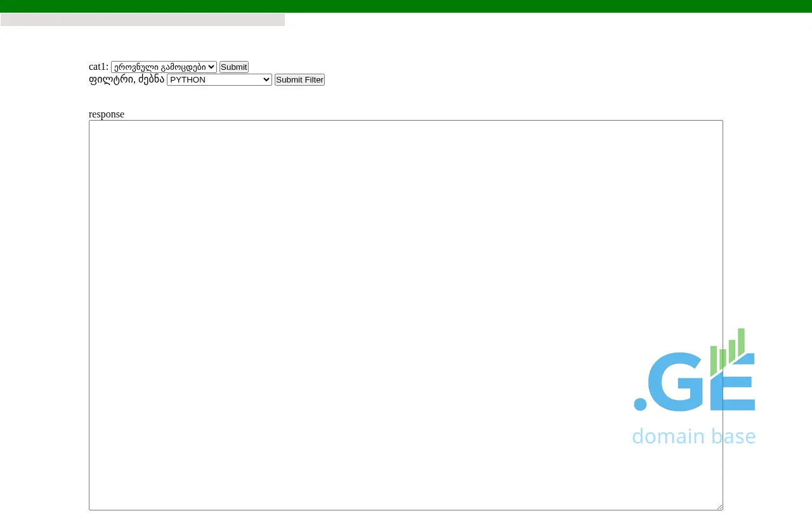Click the 'cat1:' label text

tap(98, 67)
